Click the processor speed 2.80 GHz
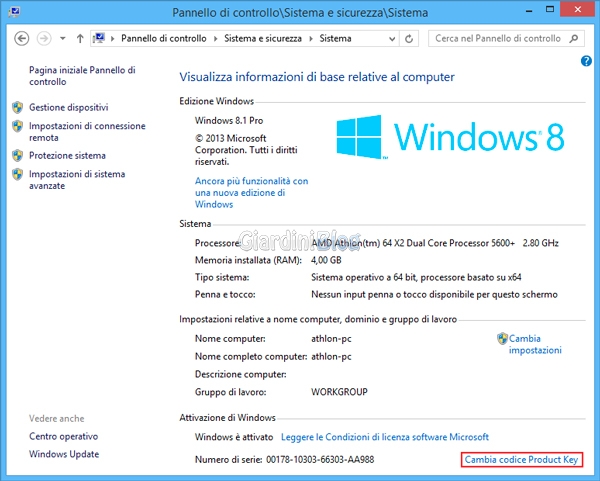Image resolution: width=600 pixels, height=481 pixels. 540,243
